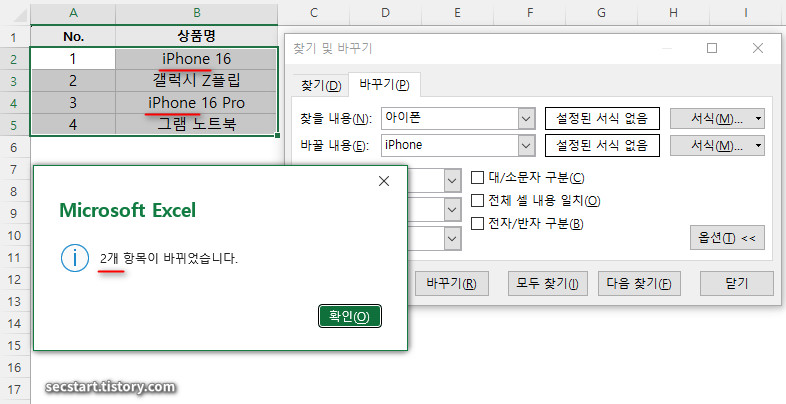Collapse options with 옵션(T) << button

coord(727,238)
